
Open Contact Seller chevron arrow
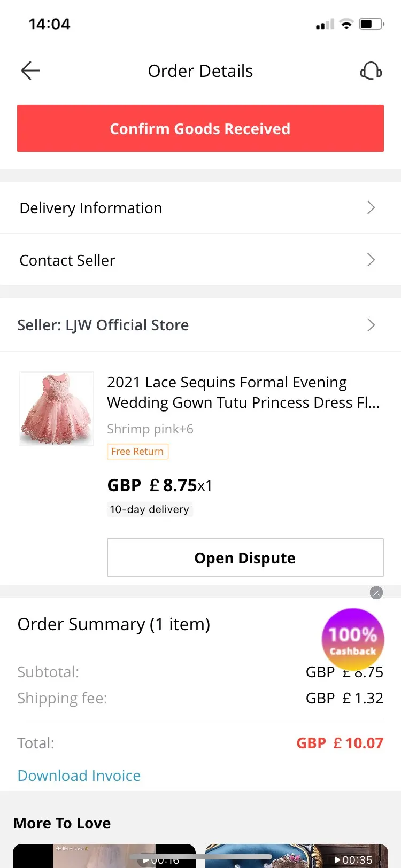pyautogui.click(x=371, y=260)
